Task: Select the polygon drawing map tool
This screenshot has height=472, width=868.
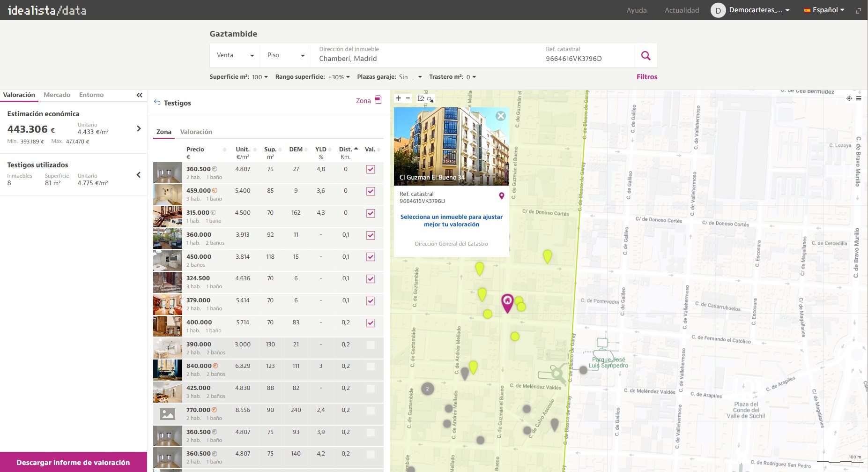Action: tap(421, 98)
